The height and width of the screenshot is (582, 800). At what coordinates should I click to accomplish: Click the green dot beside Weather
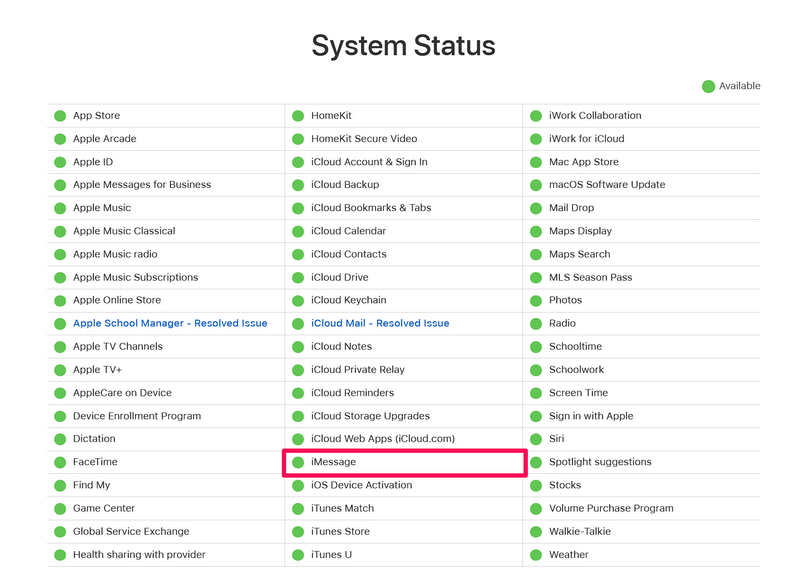pyautogui.click(x=536, y=555)
